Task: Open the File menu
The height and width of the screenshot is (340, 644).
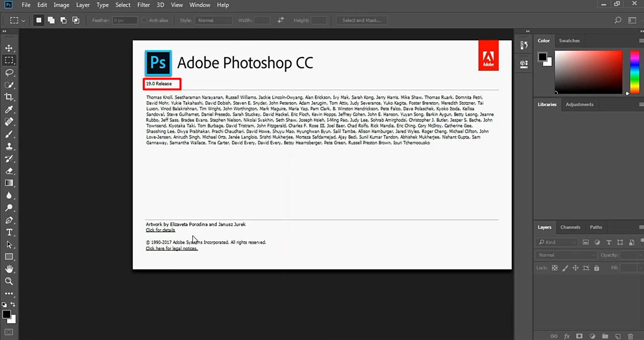Action: coord(26,5)
